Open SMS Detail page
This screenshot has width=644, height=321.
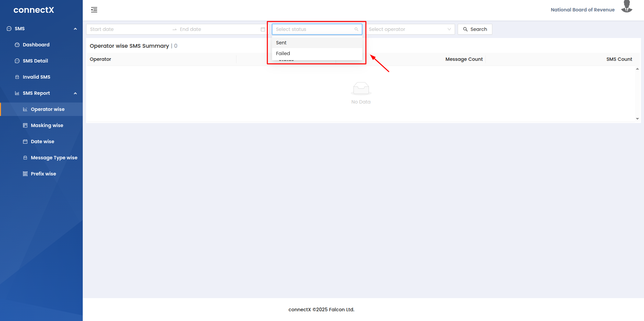[35, 61]
